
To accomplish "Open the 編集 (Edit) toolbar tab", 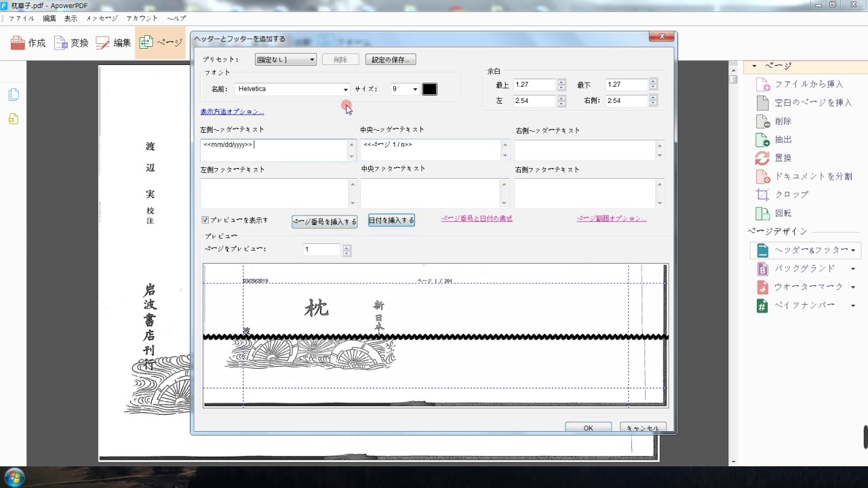I will pos(113,43).
